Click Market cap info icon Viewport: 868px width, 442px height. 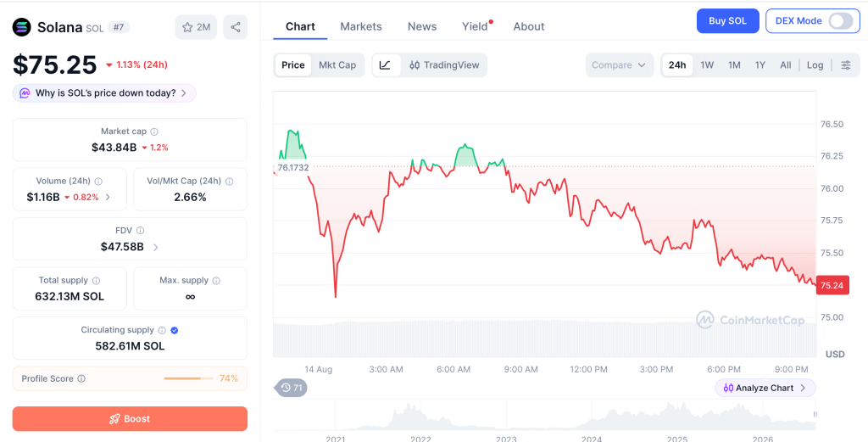[154, 131]
